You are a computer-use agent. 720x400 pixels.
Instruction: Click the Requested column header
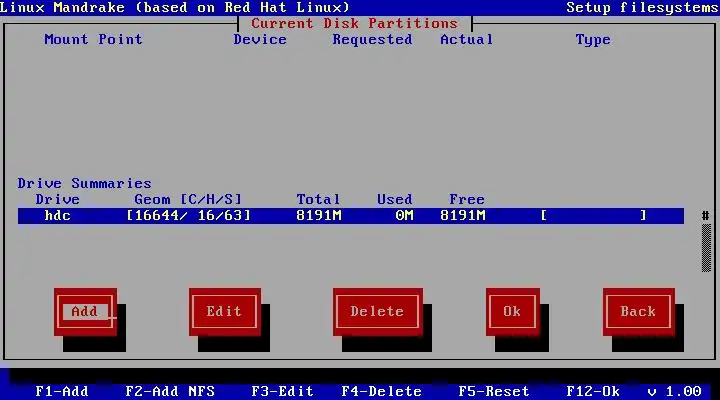pyautogui.click(x=372, y=39)
